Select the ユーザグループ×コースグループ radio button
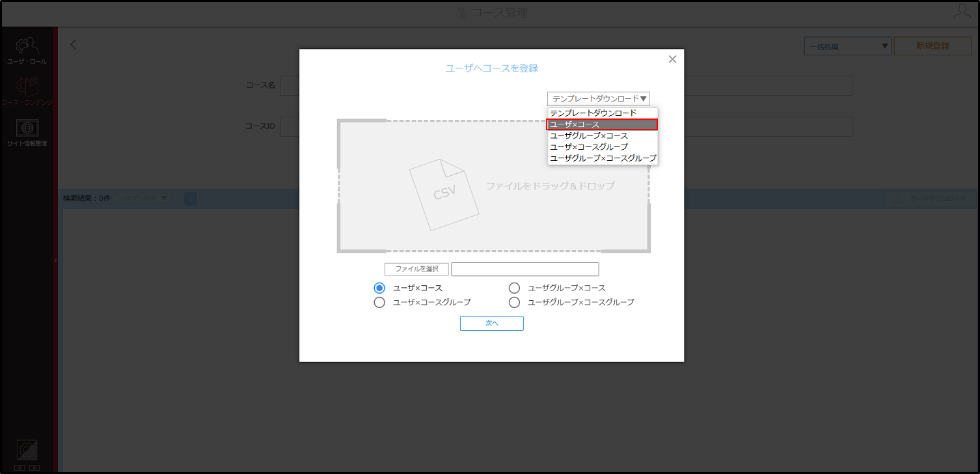This screenshot has width=980, height=474. (x=514, y=302)
